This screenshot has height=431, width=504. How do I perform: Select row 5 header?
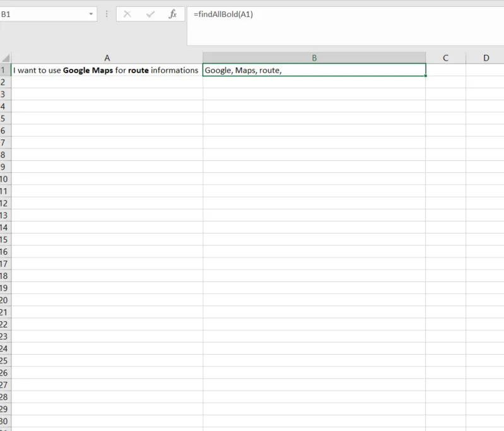point(5,119)
